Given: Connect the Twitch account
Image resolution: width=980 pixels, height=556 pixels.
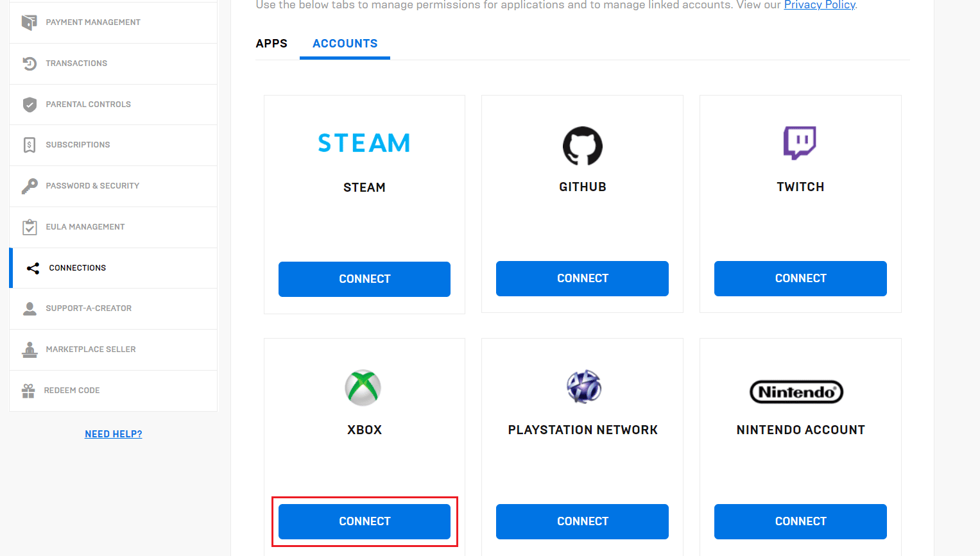Looking at the screenshot, I should [800, 278].
